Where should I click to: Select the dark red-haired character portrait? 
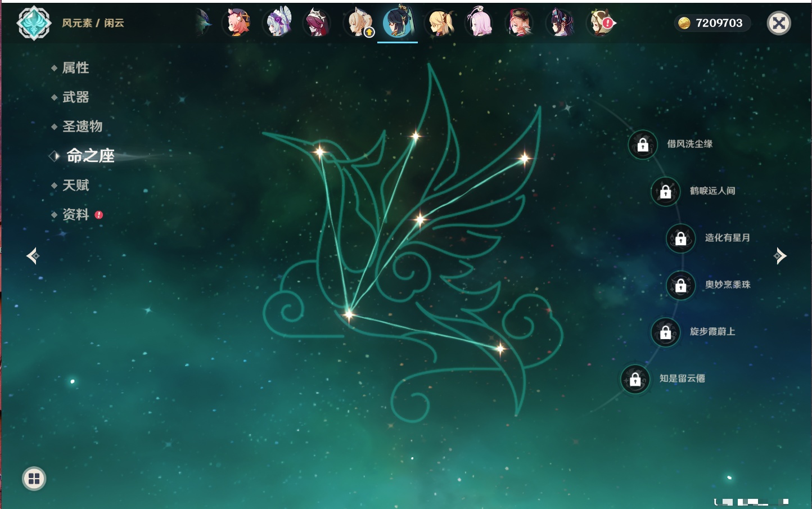tap(318, 23)
